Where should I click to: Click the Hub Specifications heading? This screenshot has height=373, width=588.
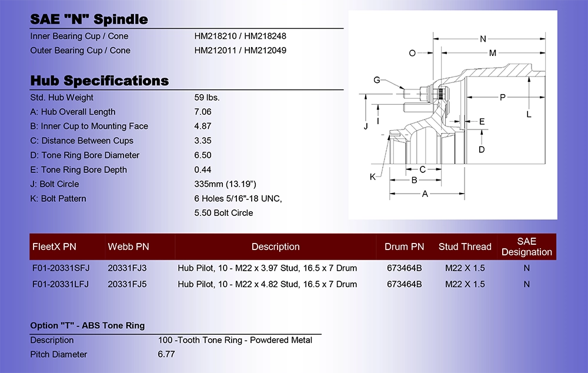pos(99,81)
